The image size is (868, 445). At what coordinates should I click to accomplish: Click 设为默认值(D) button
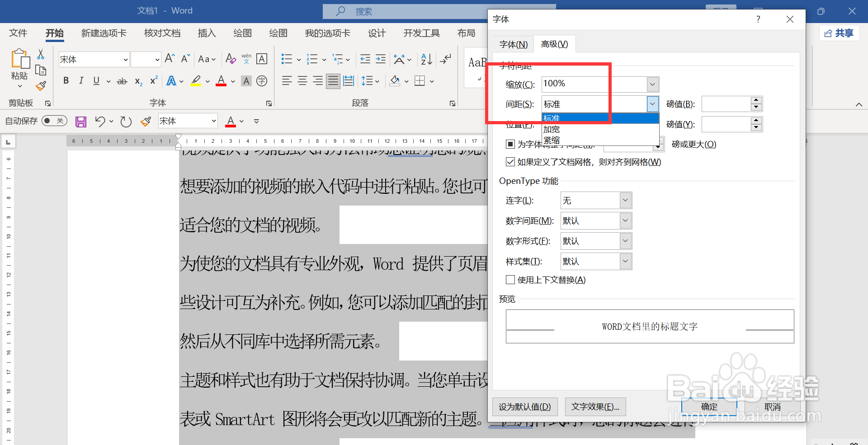tap(525, 407)
